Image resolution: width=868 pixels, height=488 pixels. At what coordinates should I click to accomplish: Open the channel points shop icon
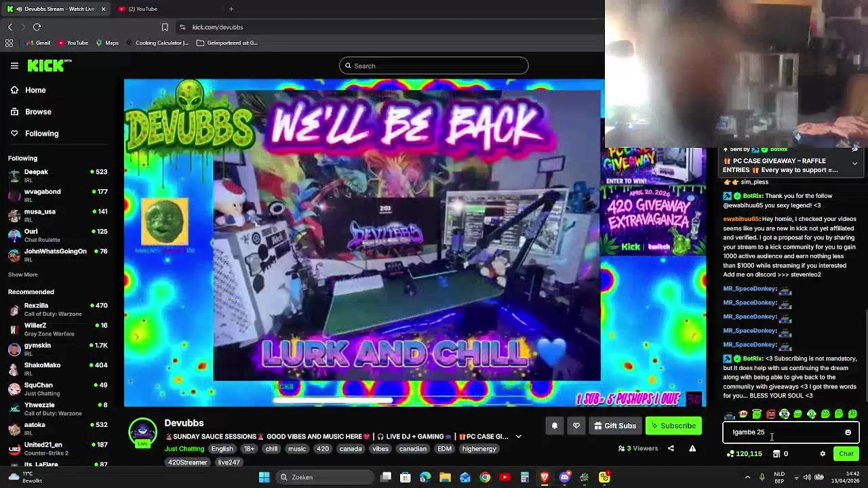(x=776, y=453)
